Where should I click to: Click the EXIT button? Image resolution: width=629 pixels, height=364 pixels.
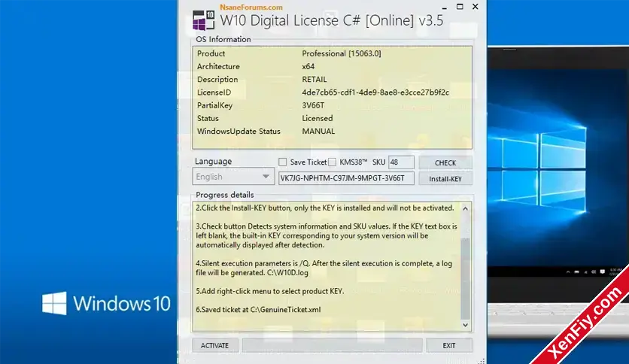(x=449, y=345)
